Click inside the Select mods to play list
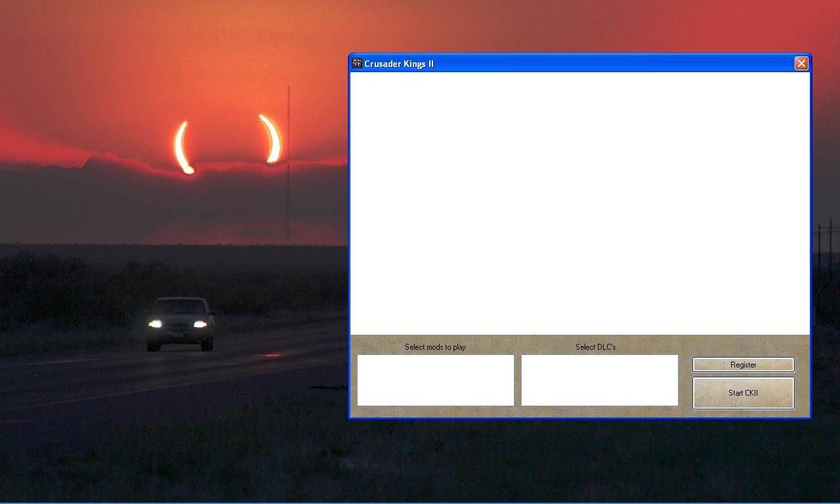840x504 pixels. 436,380
